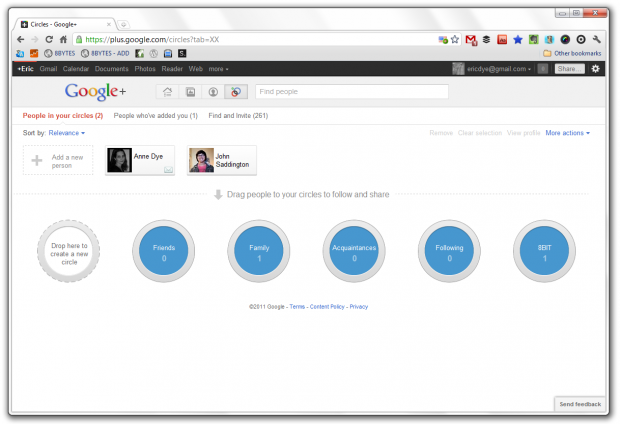The height and width of the screenshot is (424, 620).
Task: Click the +Eric link in Google bar
Action: click(x=25, y=69)
